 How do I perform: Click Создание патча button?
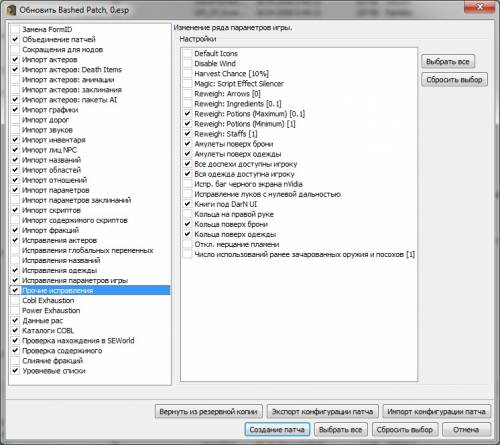[x=277, y=430]
